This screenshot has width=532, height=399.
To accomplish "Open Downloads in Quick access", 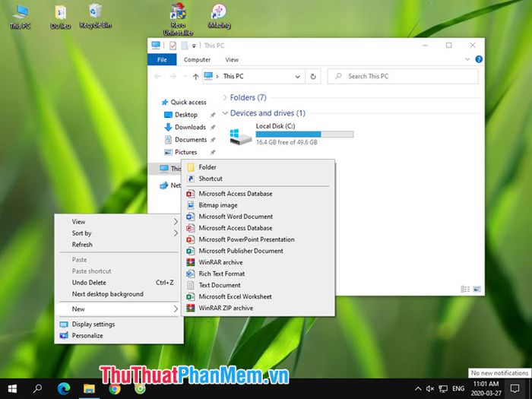I will (x=190, y=127).
